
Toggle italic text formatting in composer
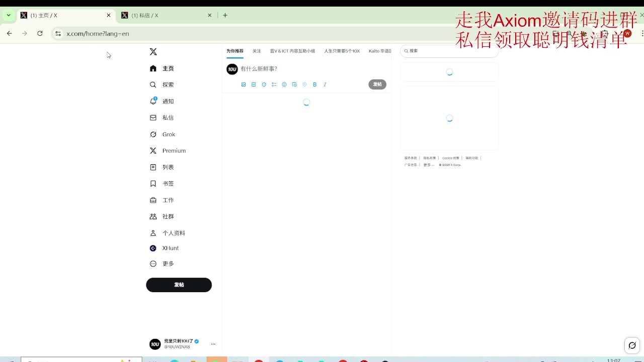(x=325, y=84)
